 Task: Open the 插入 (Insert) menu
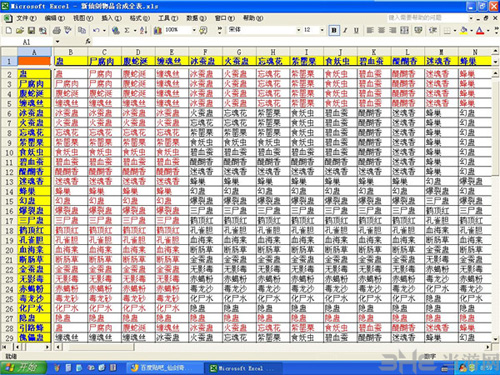click(x=111, y=18)
